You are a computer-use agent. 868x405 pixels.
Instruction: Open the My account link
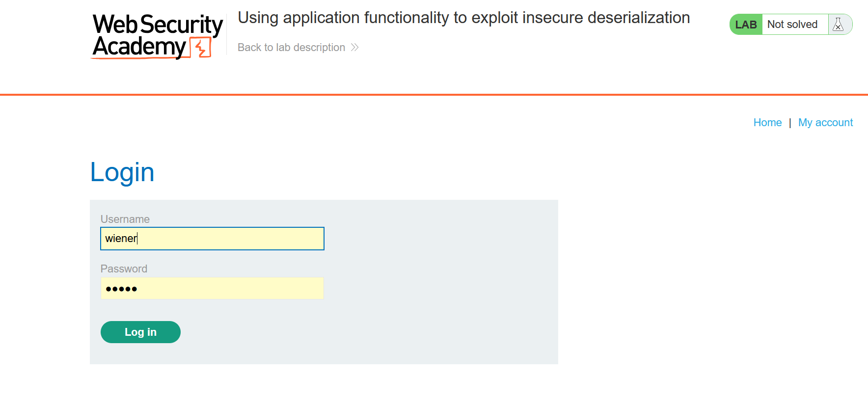[x=825, y=122]
